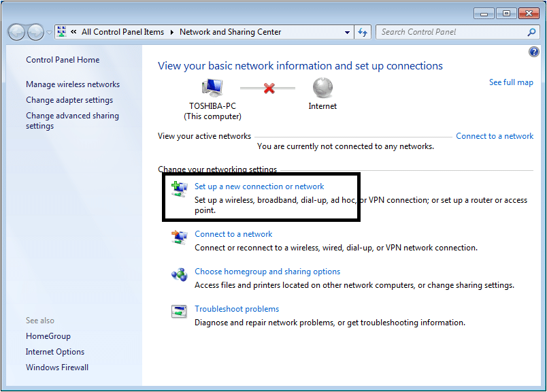
Task: Click Set up a new connection or network
Action: point(259,186)
